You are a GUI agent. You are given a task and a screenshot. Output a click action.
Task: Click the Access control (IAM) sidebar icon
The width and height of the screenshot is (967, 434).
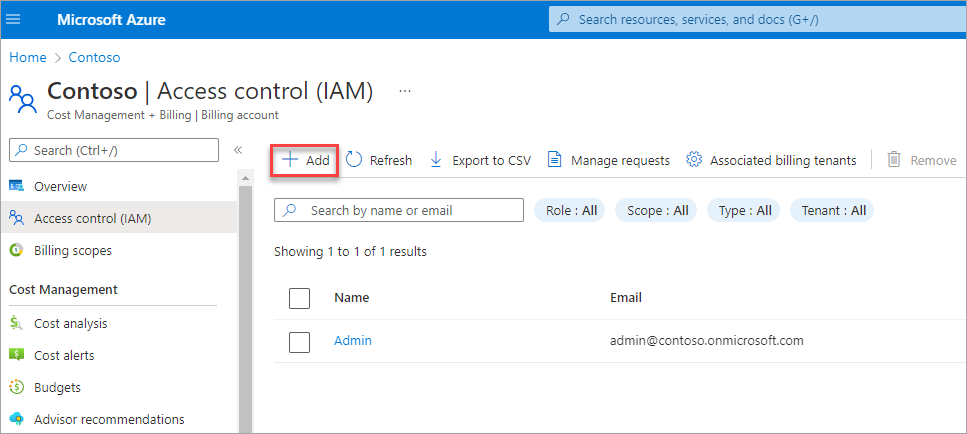pyautogui.click(x=17, y=218)
